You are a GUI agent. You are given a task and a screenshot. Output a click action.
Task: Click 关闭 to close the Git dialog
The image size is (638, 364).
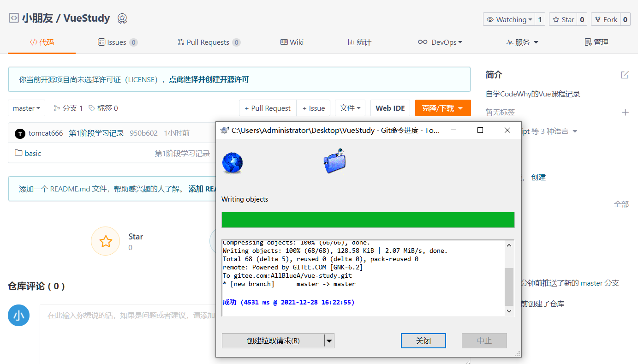pos(423,340)
